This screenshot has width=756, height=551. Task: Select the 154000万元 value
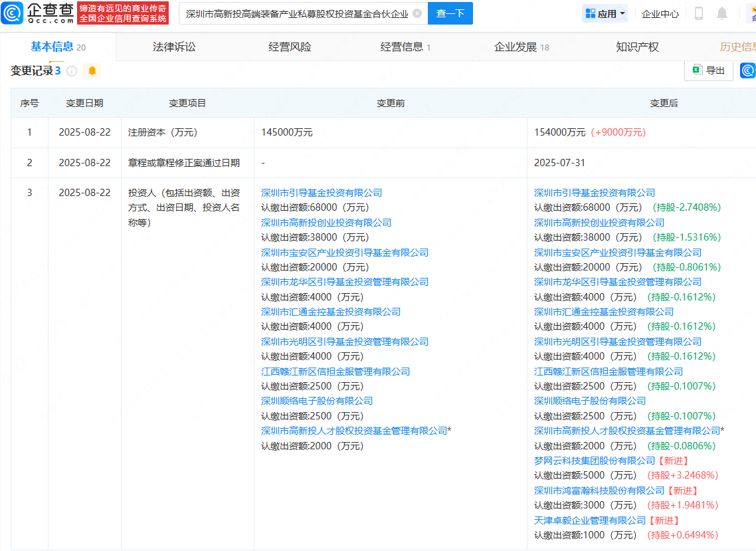coord(560,132)
